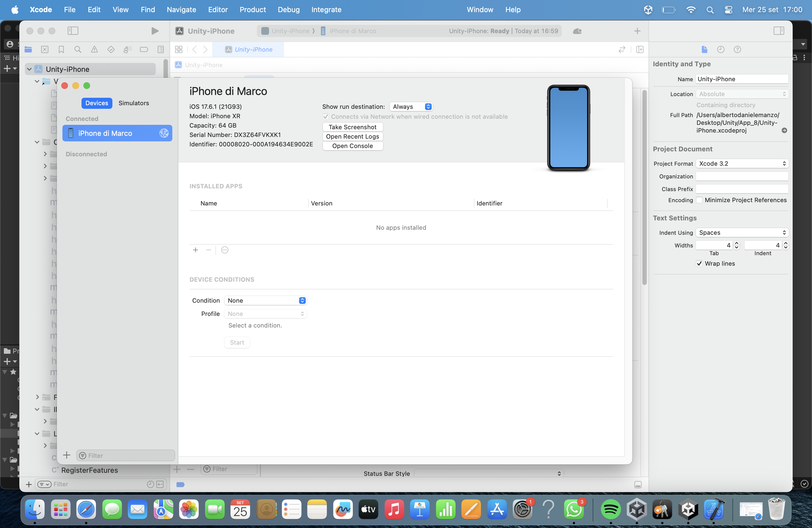
Task: Toggle recent files filter clock icon
Action: tap(151, 484)
